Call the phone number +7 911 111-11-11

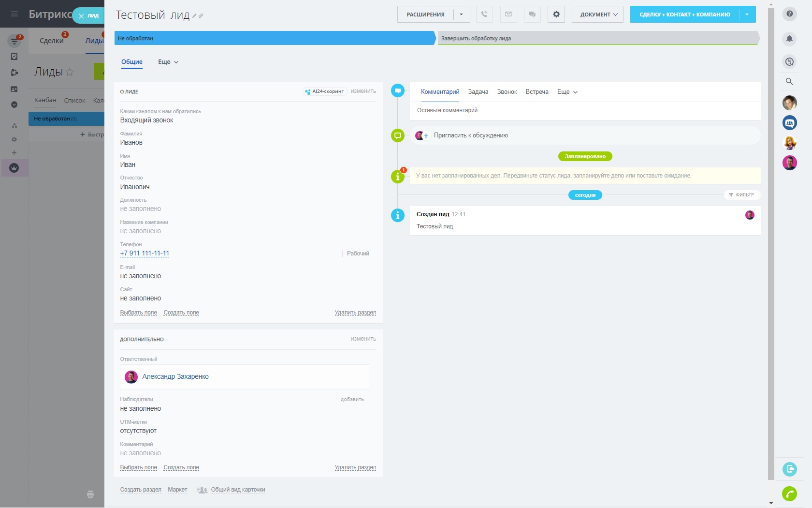click(x=145, y=254)
